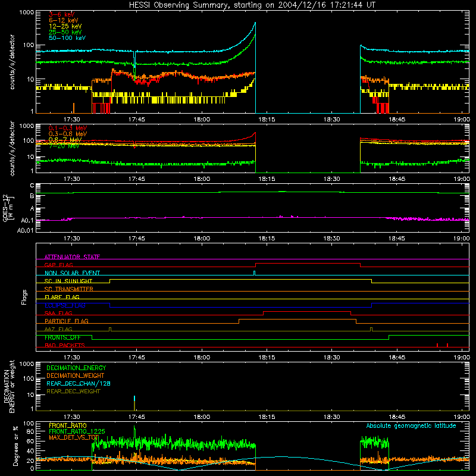Select the ATTENUATOR_STATE flag label
Viewport: 476px width, 476px height.
[x=72, y=257]
